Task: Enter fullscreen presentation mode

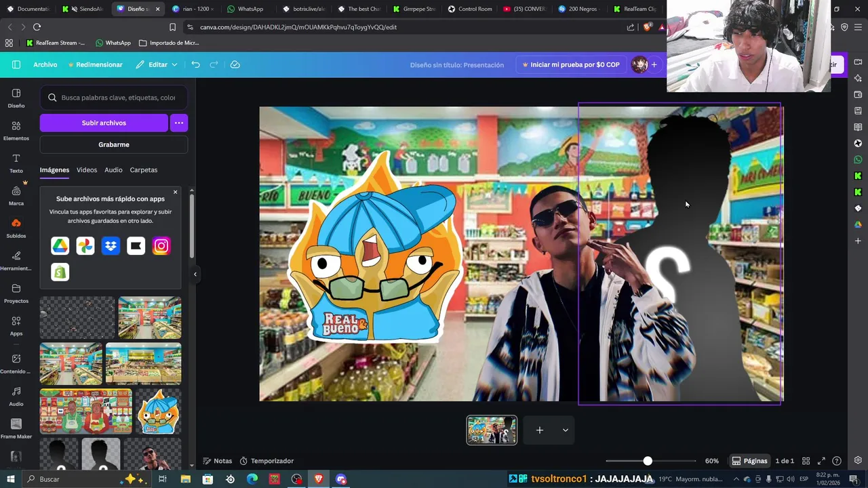Action: click(x=821, y=461)
